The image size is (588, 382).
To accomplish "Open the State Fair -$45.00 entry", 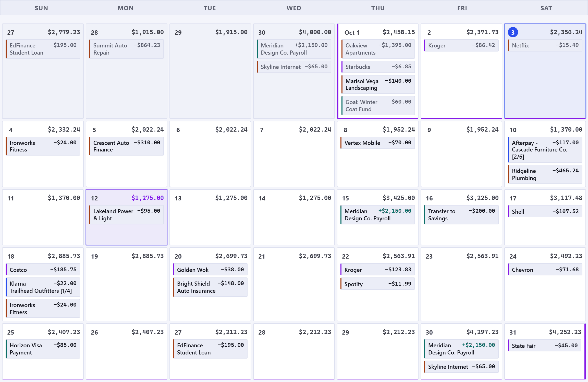I will click(544, 346).
